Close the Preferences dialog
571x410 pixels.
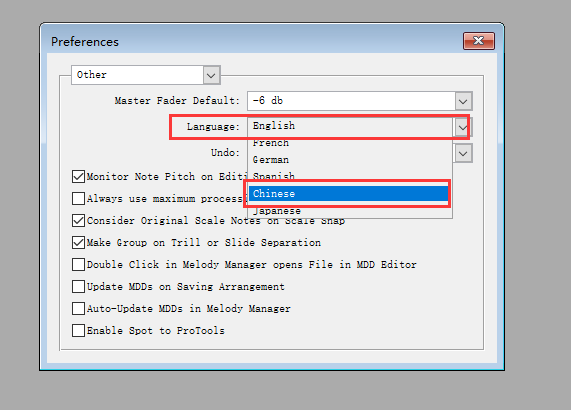click(479, 41)
